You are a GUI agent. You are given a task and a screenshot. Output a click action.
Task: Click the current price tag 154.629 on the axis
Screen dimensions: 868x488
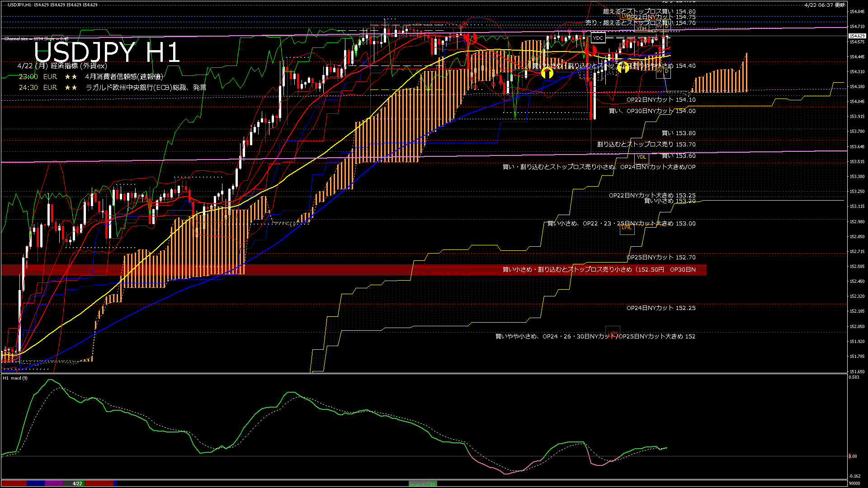pos(857,36)
